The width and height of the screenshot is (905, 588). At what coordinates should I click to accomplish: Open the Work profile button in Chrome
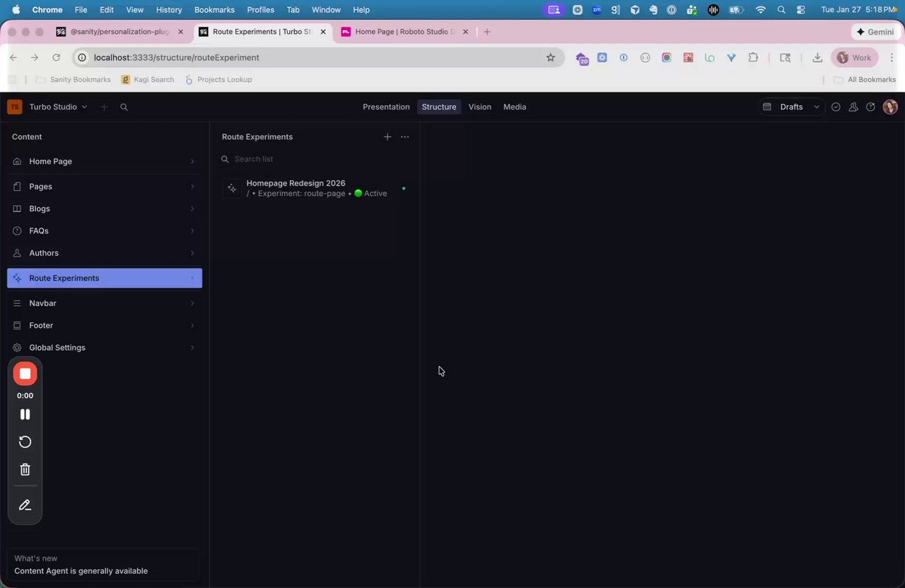click(856, 57)
